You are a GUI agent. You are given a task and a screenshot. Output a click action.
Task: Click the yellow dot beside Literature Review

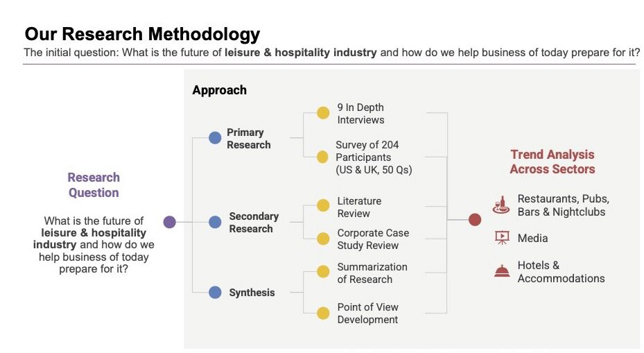(323, 206)
